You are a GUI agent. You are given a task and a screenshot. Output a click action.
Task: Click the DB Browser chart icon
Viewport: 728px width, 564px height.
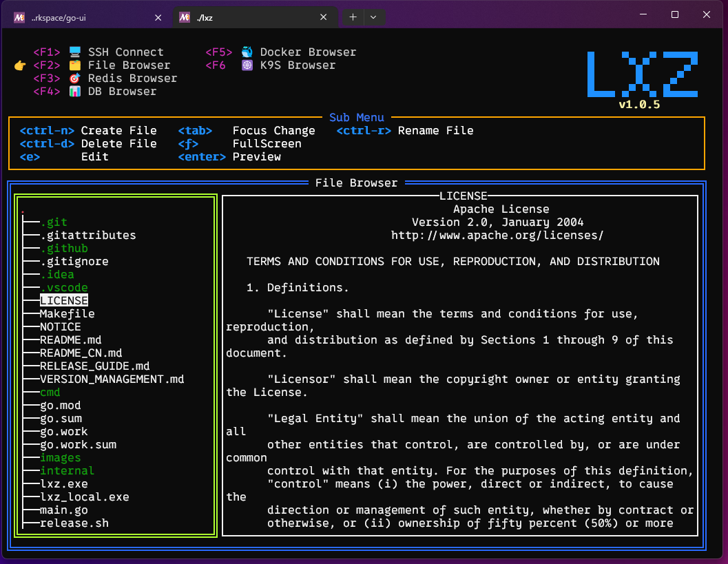coord(75,91)
